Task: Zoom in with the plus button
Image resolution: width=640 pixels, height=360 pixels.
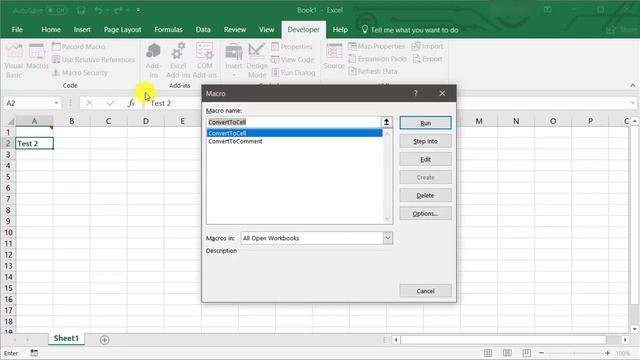Action: click(608, 353)
